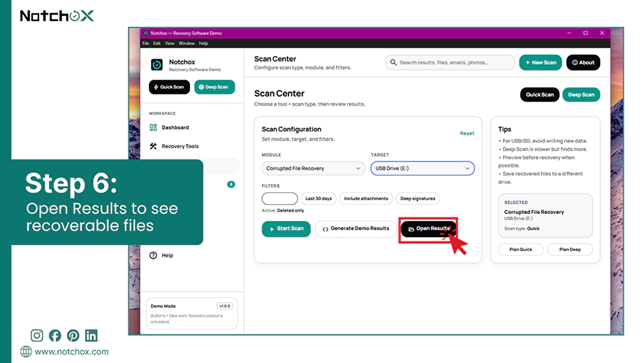Click the Pinterest icon

point(73,336)
